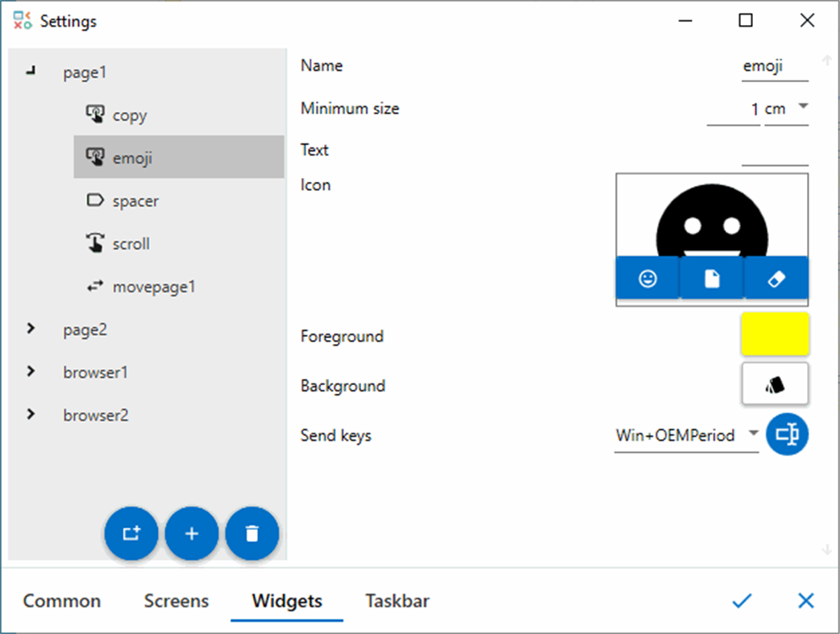
Task: Switch to the Common tab
Action: tap(62, 601)
